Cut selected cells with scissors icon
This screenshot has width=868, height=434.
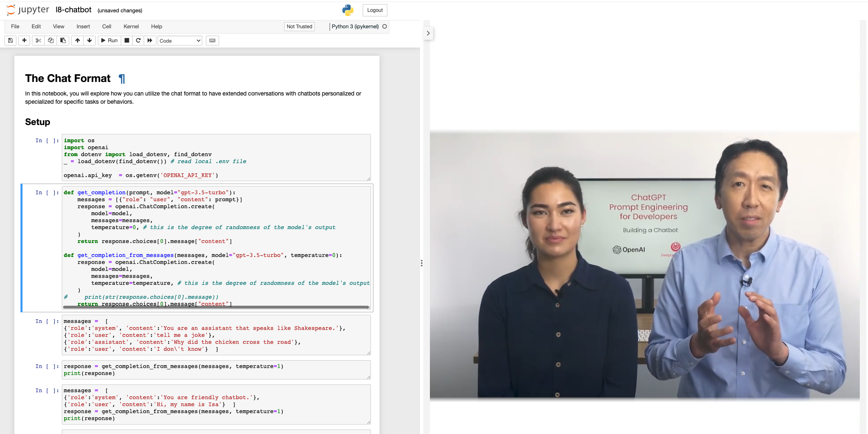38,41
